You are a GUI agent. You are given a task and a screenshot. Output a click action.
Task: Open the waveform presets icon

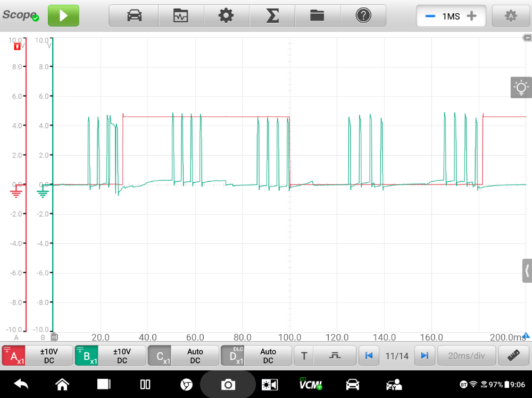pyautogui.click(x=181, y=16)
